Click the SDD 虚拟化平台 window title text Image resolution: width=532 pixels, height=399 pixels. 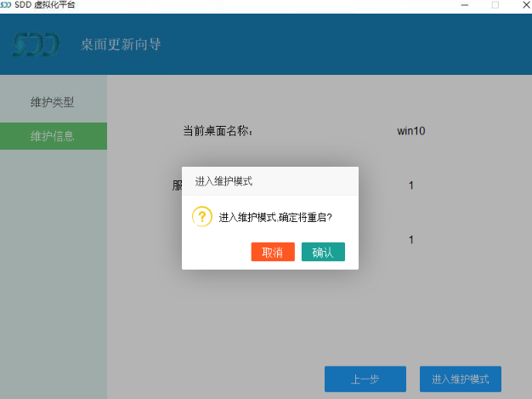(x=44, y=5)
